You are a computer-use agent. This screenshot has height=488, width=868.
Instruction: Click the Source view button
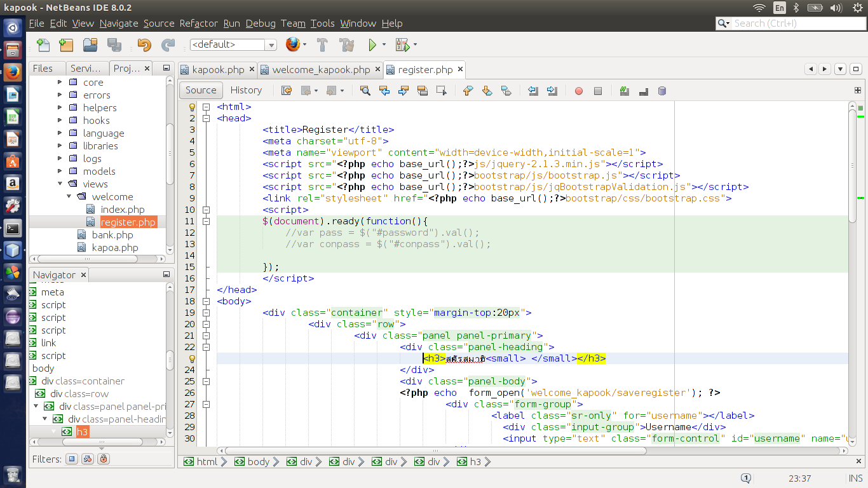tap(201, 90)
